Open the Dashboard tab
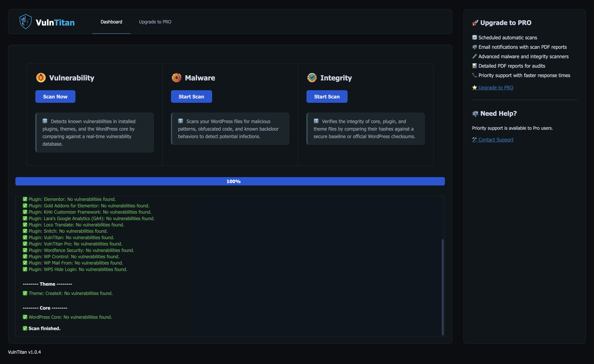The width and height of the screenshot is (594, 364). tap(111, 22)
